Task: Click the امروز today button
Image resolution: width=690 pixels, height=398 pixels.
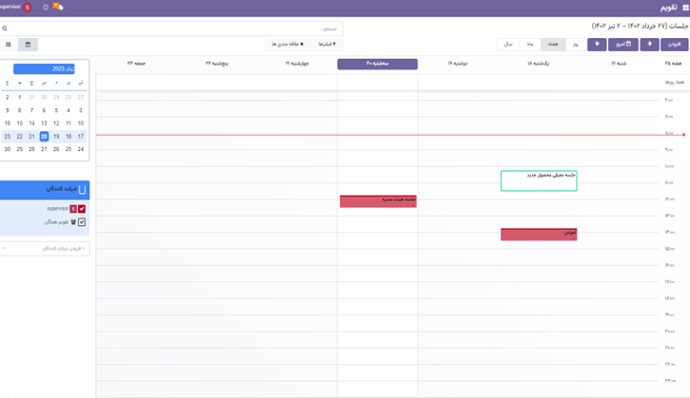Action: tap(623, 44)
